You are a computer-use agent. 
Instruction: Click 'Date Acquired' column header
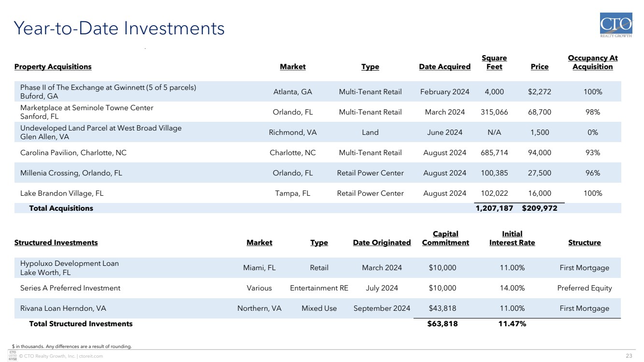[444, 67]
